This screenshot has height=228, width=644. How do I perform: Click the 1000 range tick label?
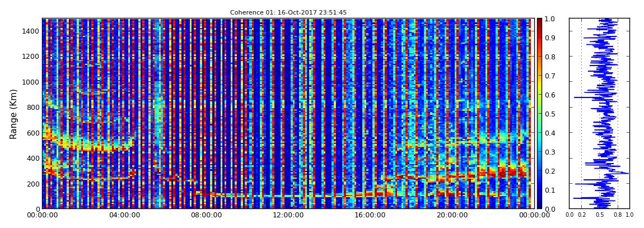click(x=30, y=82)
